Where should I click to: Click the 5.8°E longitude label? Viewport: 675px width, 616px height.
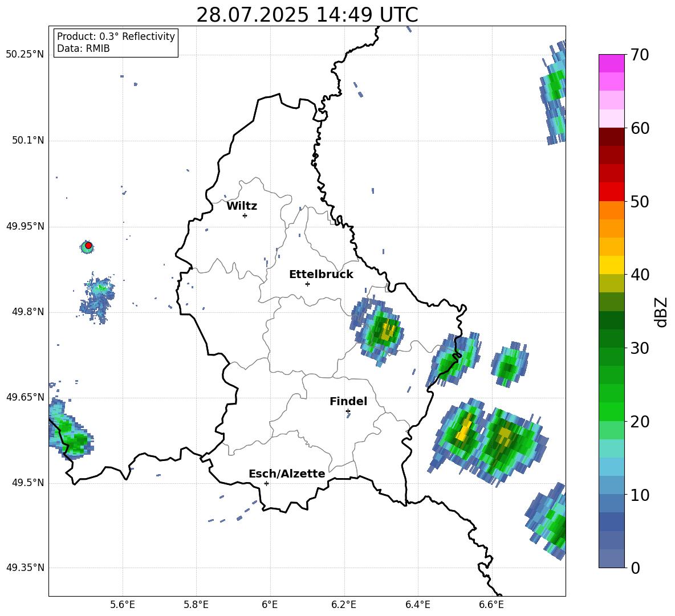[x=196, y=605]
